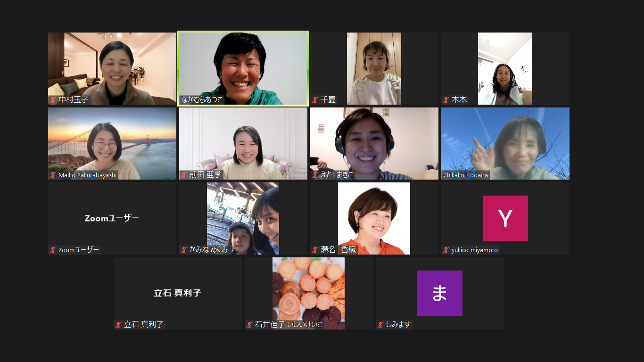This screenshot has width=644, height=362.
Task: Click large centered Zoomユーザー placeholder name
Action: 112,218
